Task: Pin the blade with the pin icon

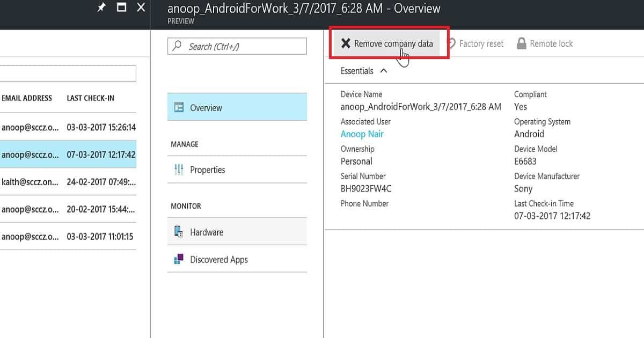Action: pyautogui.click(x=101, y=8)
